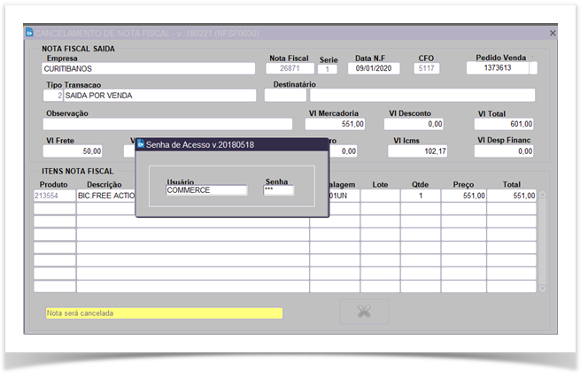Click the Produto column header
Image resolution: width=588 pixels, height=378 pixels.
pos(54,184)
